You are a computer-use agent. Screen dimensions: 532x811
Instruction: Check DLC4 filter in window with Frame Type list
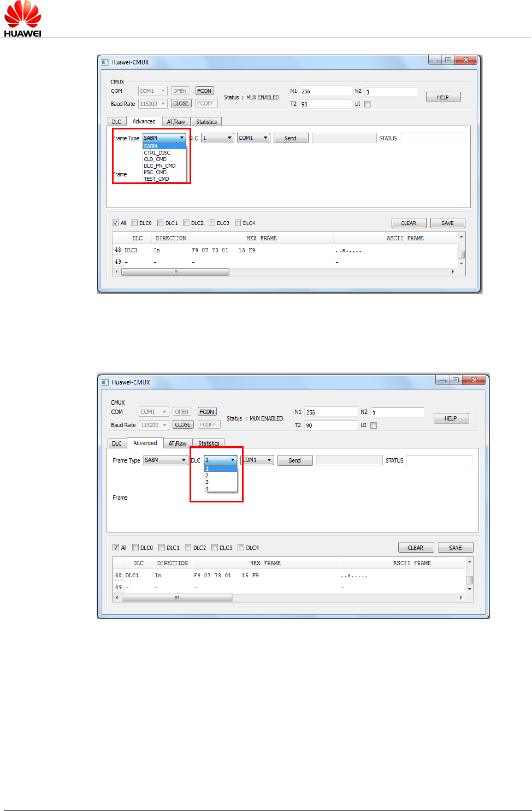238,223
